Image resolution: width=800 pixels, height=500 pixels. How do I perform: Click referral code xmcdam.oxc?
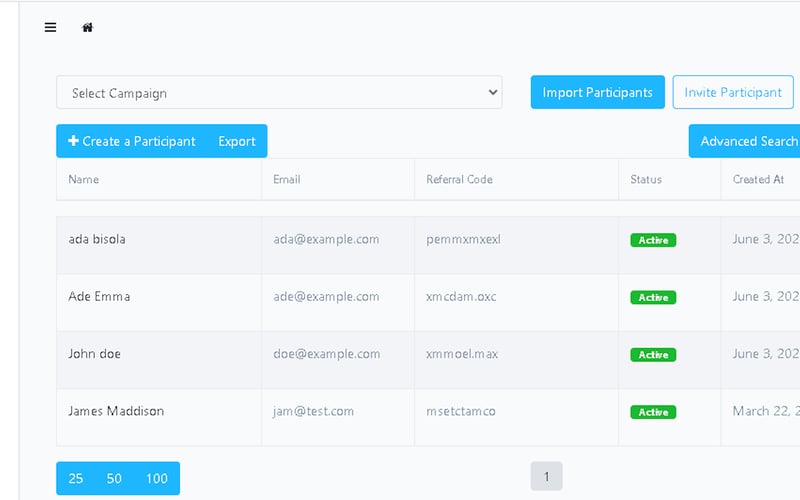tap(461, 296)
